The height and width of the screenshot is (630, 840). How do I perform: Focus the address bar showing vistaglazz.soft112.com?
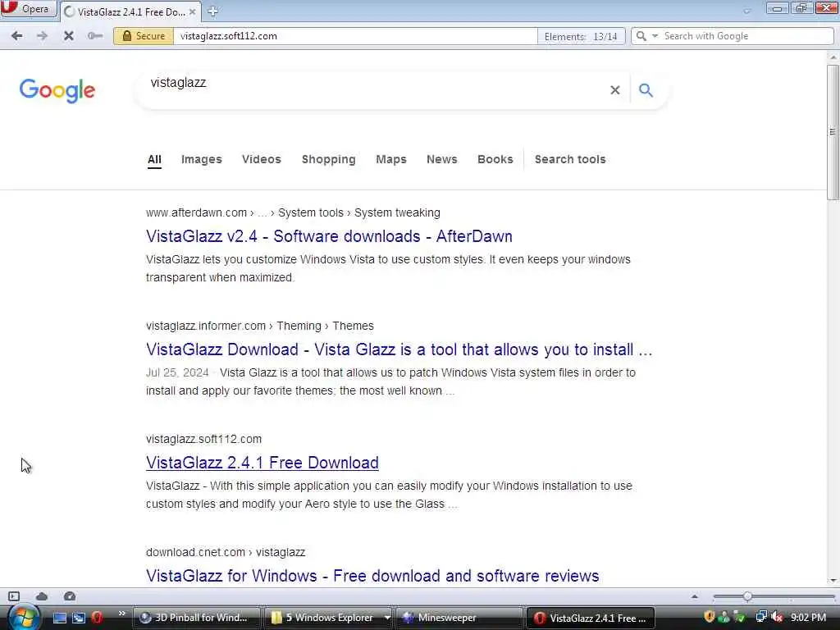(x=354, y=36)
